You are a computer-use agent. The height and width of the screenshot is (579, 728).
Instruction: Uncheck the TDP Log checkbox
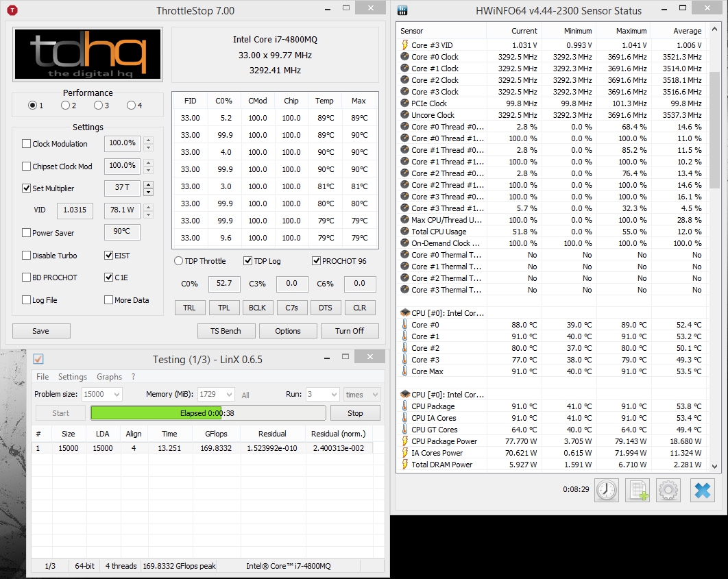248,261
